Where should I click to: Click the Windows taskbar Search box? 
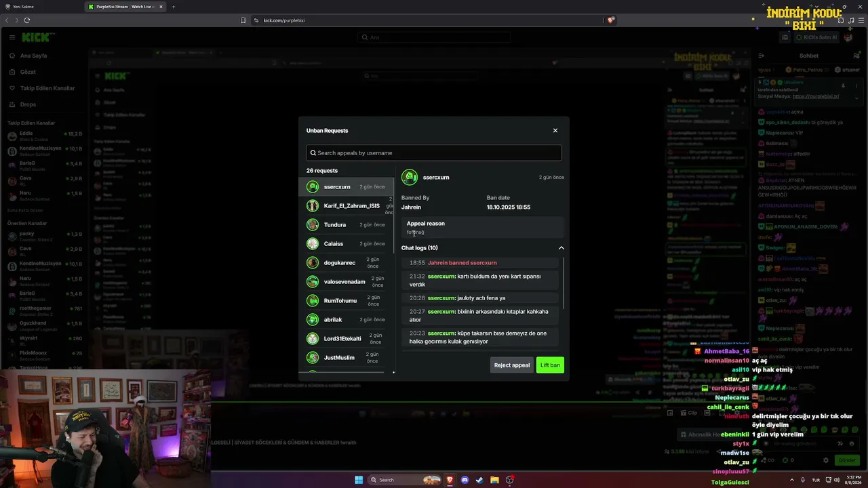pyautogui.click(x=406, y=480)
